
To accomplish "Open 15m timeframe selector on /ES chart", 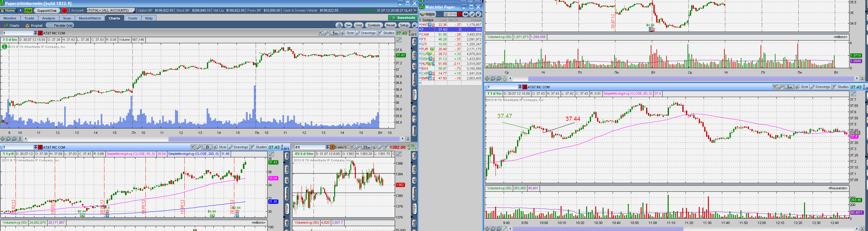I will (366, 147).
